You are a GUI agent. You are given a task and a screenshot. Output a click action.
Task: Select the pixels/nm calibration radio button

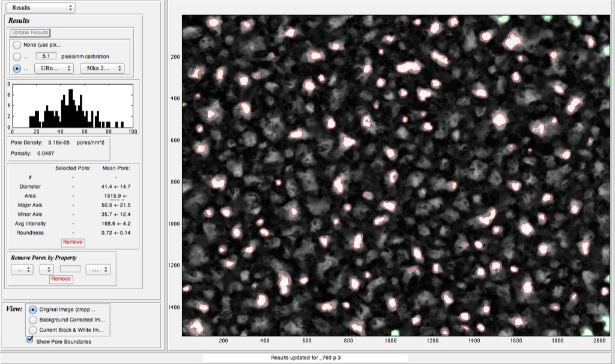(x=17, y=56)
